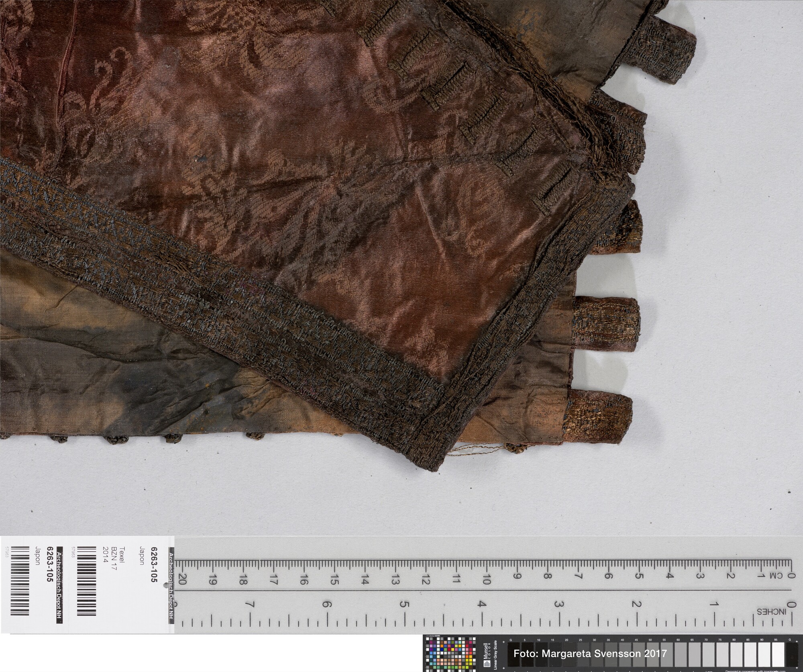Click the Foto: Margareta Svensson 2017 caption
This screenshot has width=803, height=672.
590,654
